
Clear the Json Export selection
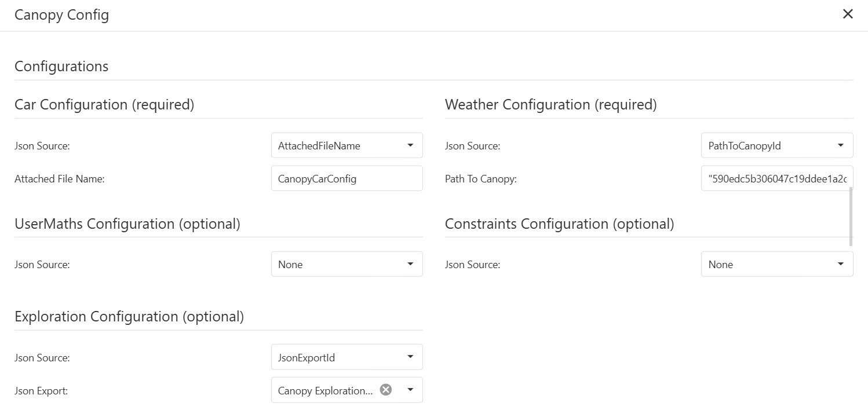click(385, 390)
